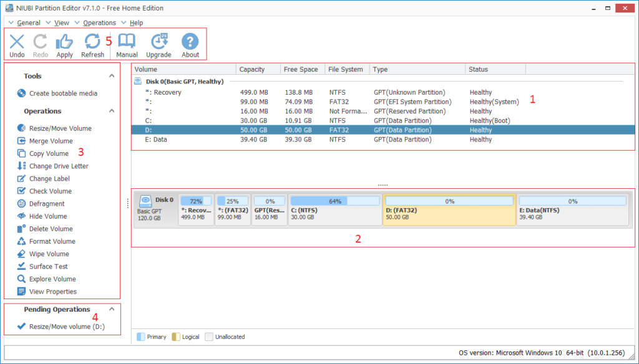Click the NIUBI app icon in title bar
639x364 pixels.
(x=9, y=7)
